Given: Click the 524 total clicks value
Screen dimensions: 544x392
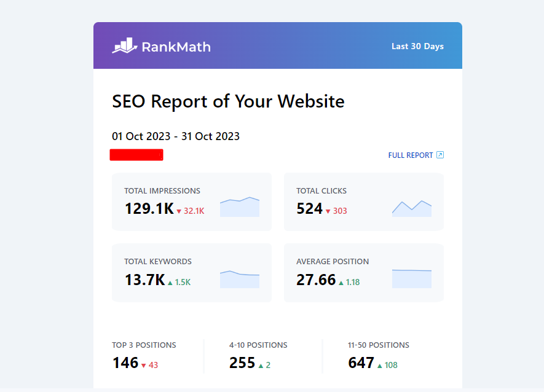Looking at the screenshot, I should [x=309, y=209].
